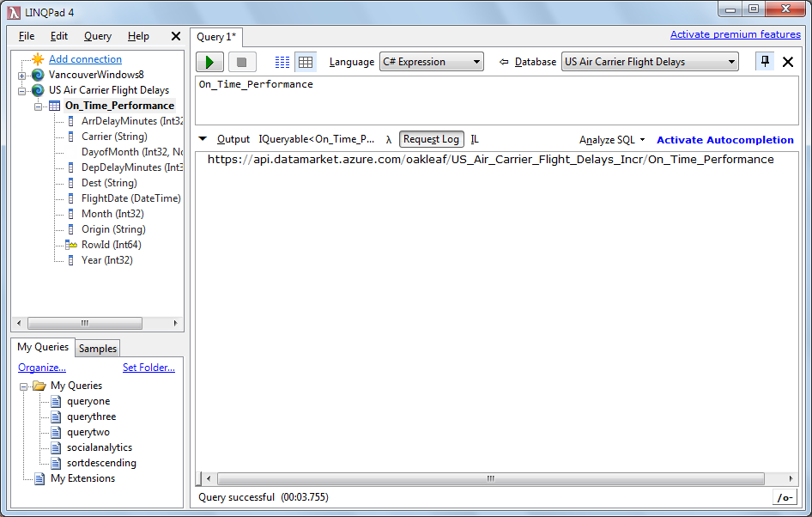
Task: Close the query pane with X icon
Action: click(788, 62)
